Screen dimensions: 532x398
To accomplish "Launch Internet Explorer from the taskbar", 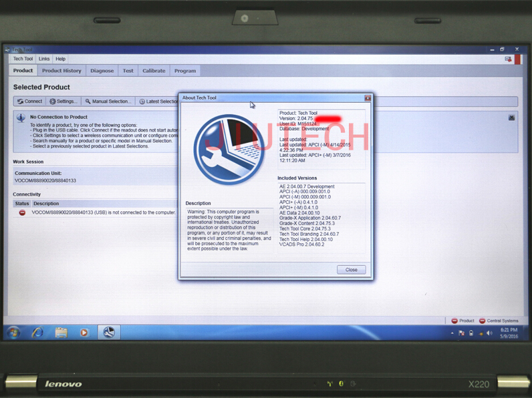I will click(x=37, y=332).
